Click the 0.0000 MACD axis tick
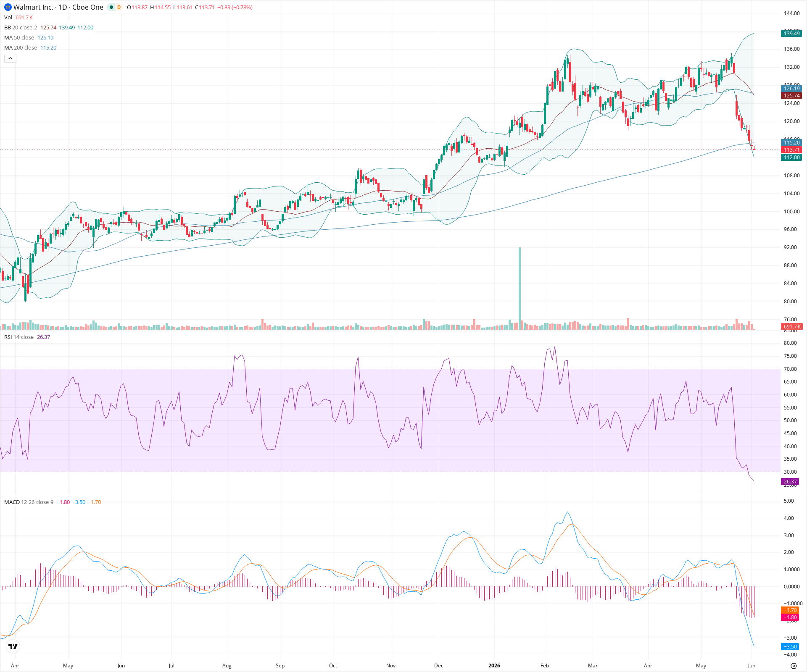Viewport: 807px width, 672px height. pos(791,587)
